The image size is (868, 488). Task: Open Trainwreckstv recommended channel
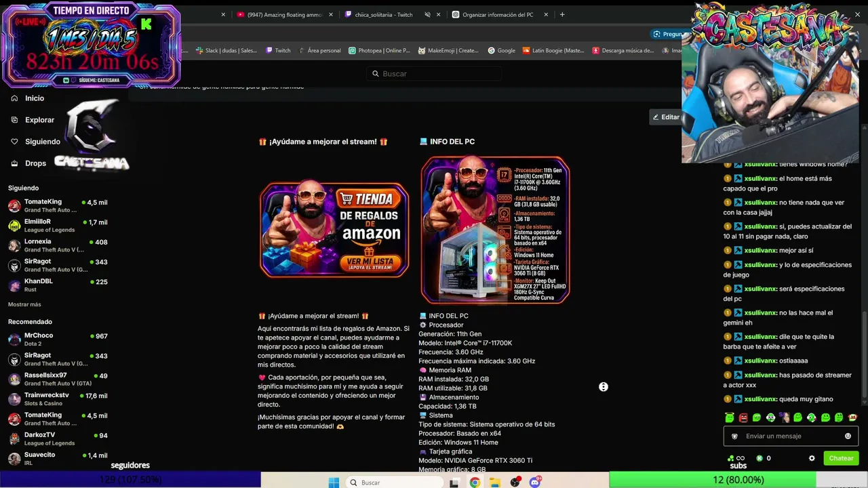(x=58, y=399)
